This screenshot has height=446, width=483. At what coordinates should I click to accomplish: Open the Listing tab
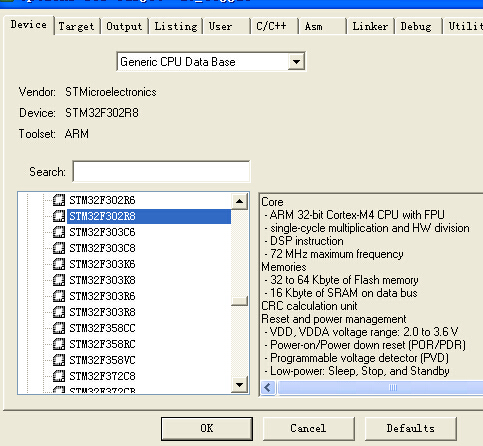176,26
